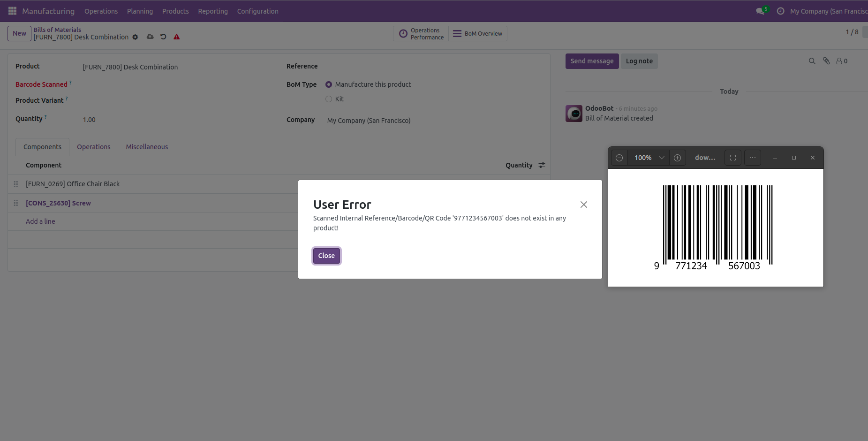
Task: Click the chatter search magnifier icon
Action: [812, 61]
